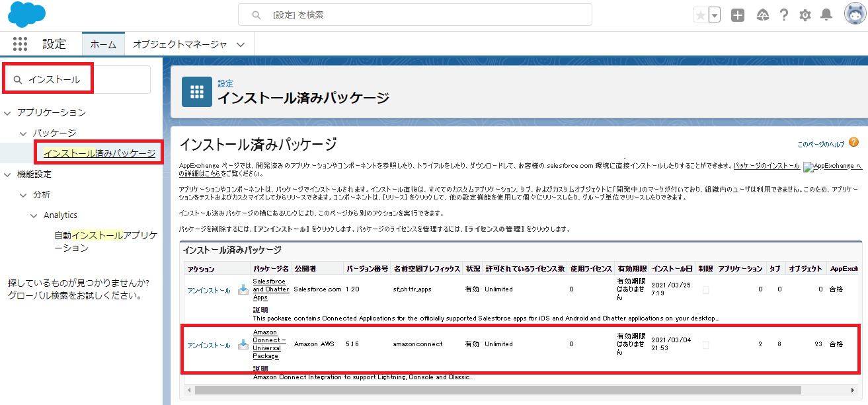This screenshot has height=405, width=868.
Task: Toggle 制限 checkbox for Amazon Connect package
Action: tap(705, 344)
